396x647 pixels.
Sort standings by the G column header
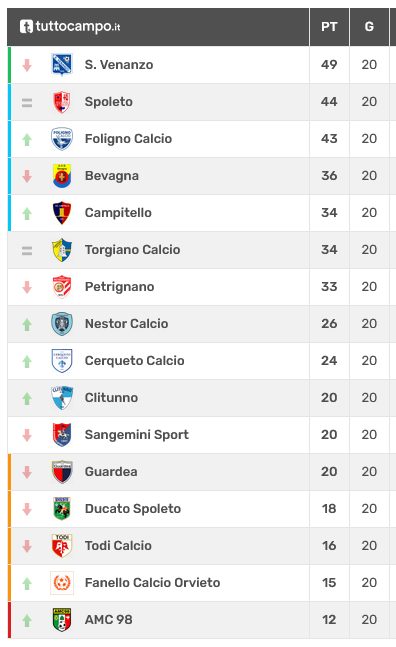pos(369,27)
